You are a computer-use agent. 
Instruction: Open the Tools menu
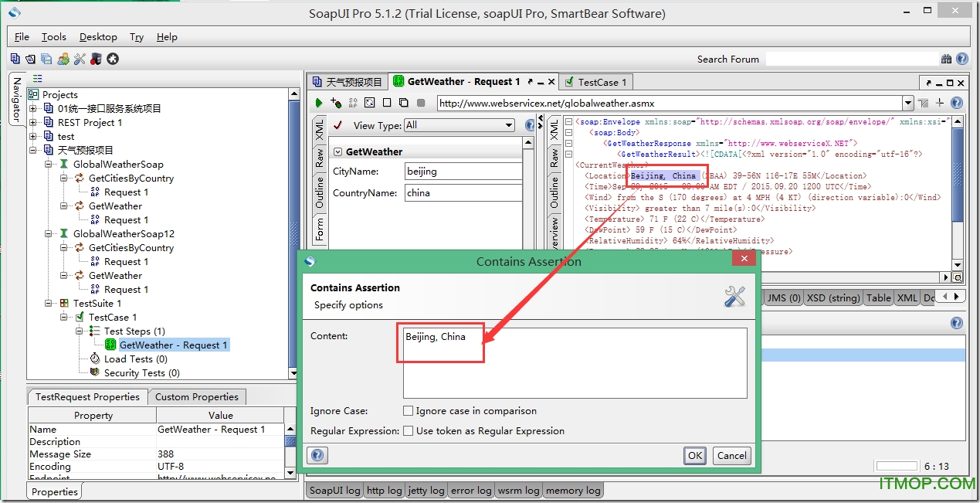click(x=54, y=36)
